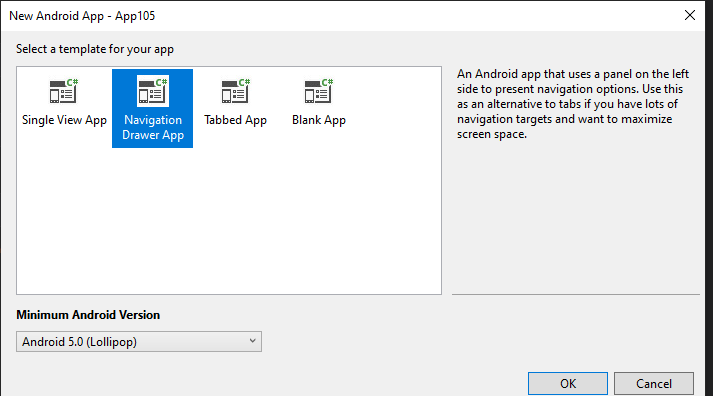Confirm with the OK button
This screenshot has width=713, height=396.
[567, 384]
